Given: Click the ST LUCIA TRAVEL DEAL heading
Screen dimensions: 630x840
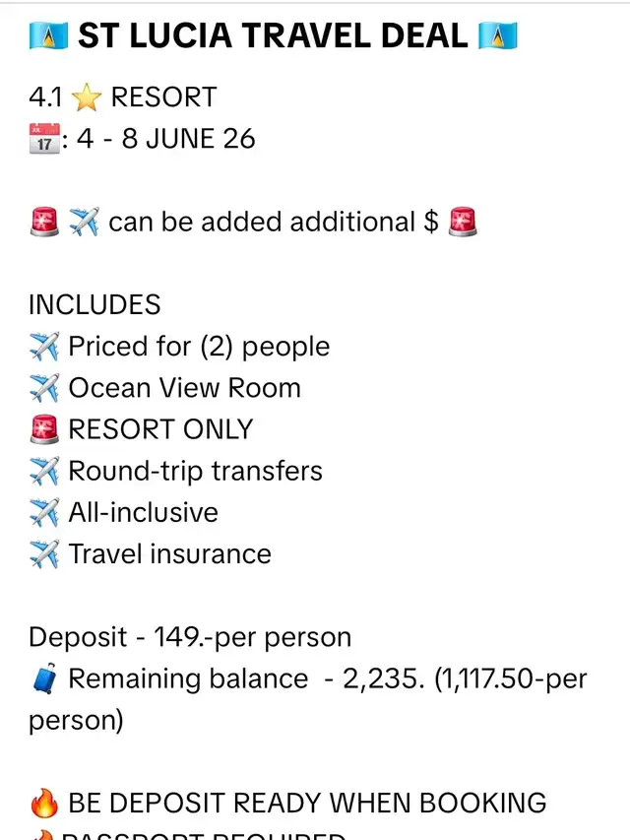Looking at the screenshot, I should 274,35.
